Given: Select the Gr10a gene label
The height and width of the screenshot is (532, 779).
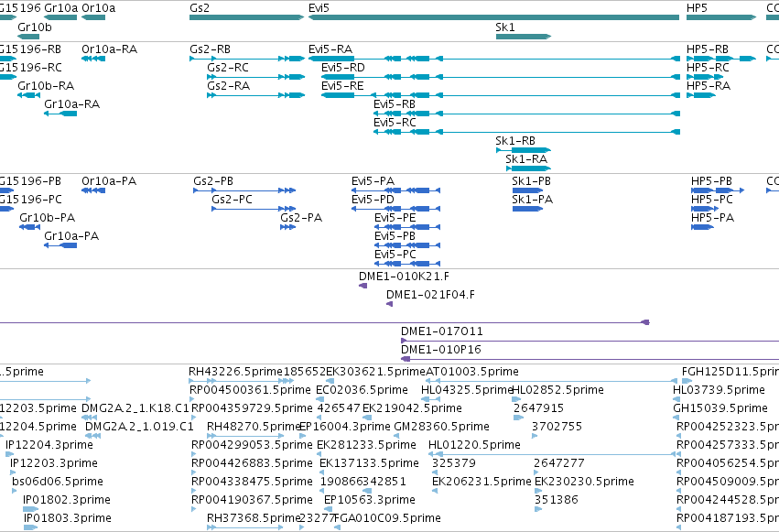Looking at the screenshot, I should [61, 8].
